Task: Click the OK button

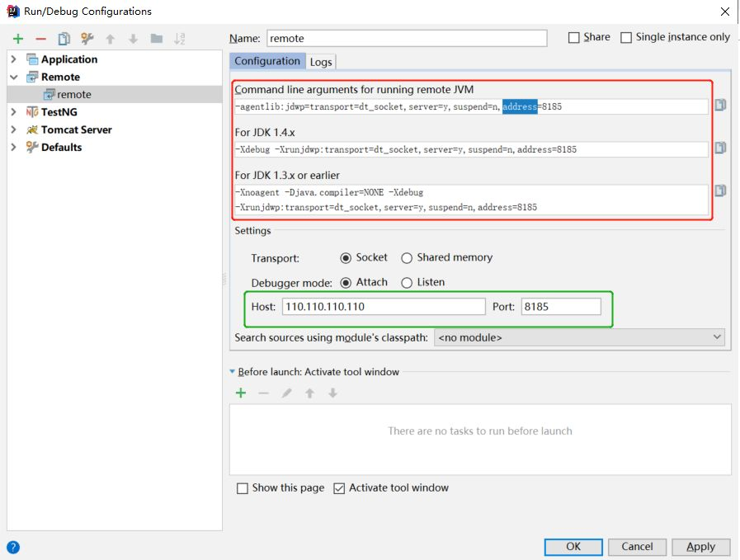Action: coord(573,547)
